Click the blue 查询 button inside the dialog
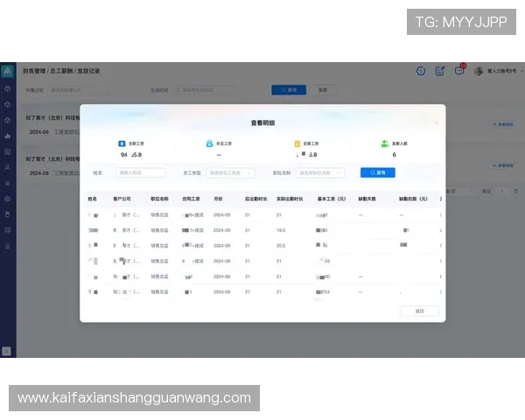The height and width of the screenshot is (420, 525). pyautogui.click(x=377, y=173)
